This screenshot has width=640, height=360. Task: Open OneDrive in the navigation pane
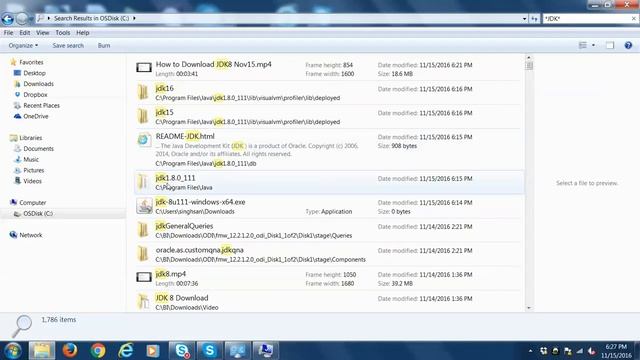tap(31, 116)
